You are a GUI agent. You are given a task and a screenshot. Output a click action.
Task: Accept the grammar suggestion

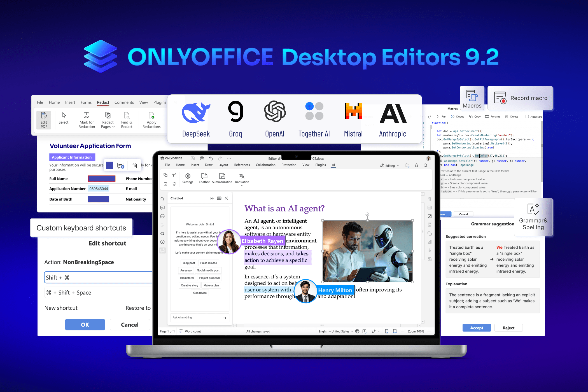(476, 328)
